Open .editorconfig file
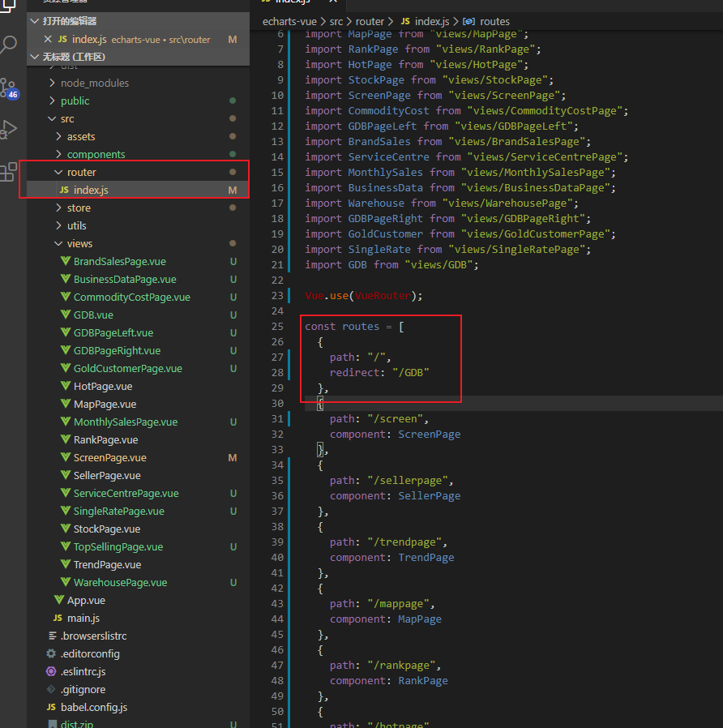This screenshot has width=723, height=728. click(x=138, y=653)
